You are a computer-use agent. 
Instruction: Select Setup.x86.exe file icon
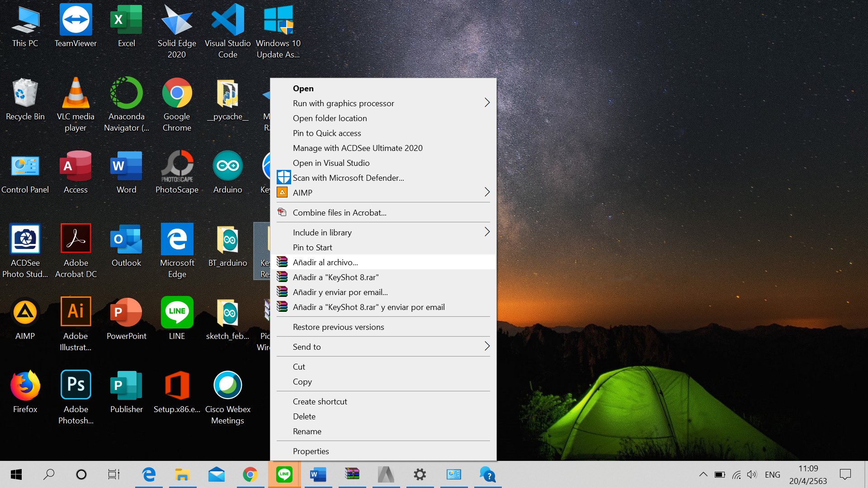(177, 392)
